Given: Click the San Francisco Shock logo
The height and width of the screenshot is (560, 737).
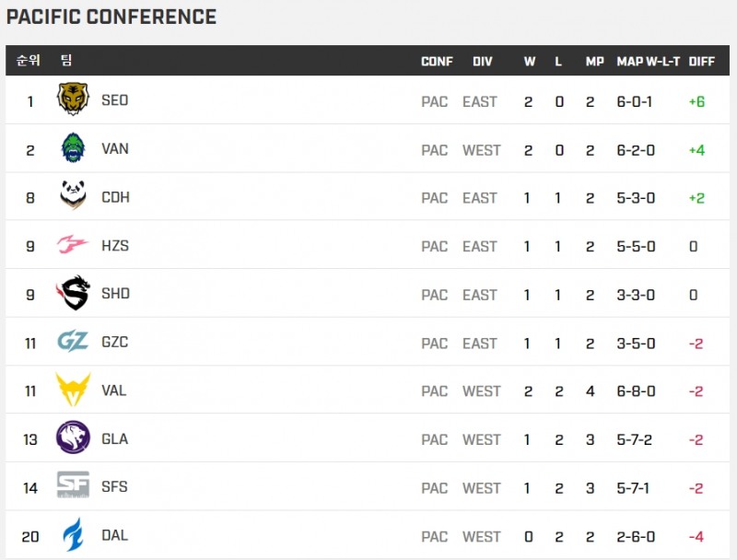Looking at the screenshot, I should coord(73,486).
